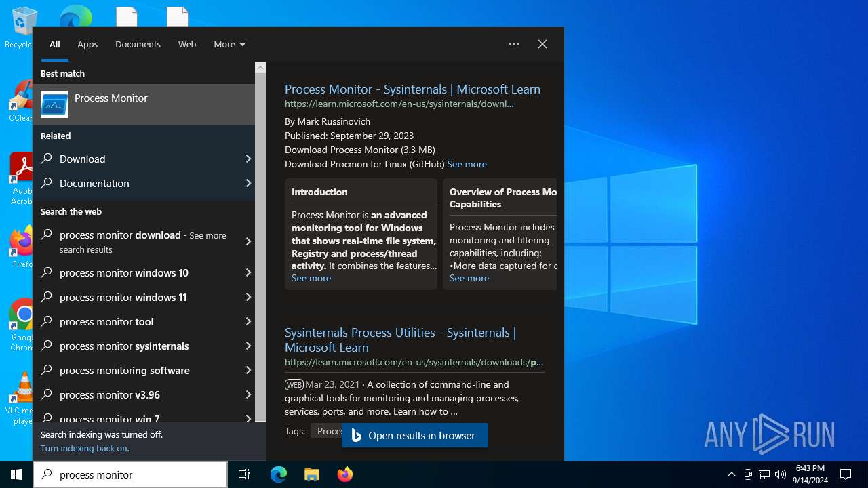Image resolution: width=868 pixels, height=488 pixels.
Task: Switch to the Documents search tab
Action: click(138, 44)
